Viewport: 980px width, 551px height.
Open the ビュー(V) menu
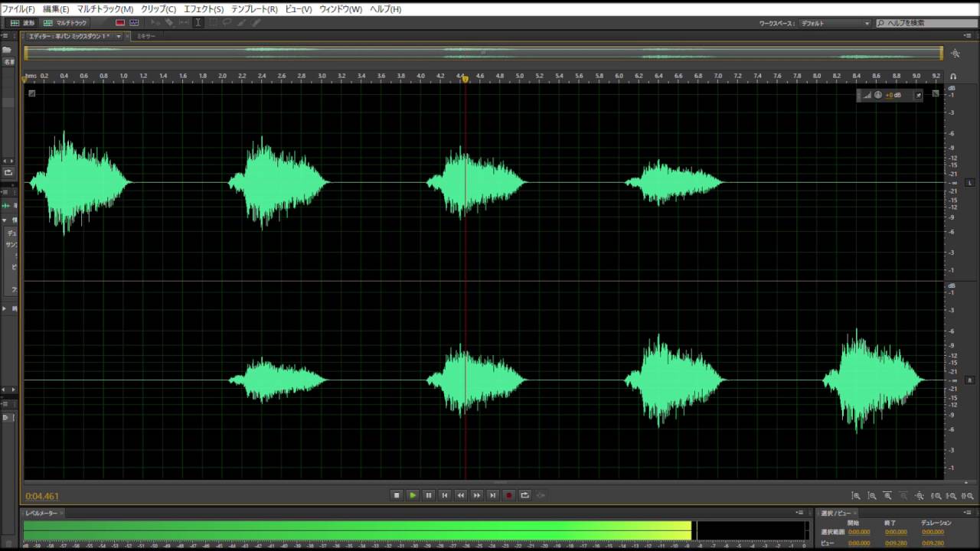[299, 9]
